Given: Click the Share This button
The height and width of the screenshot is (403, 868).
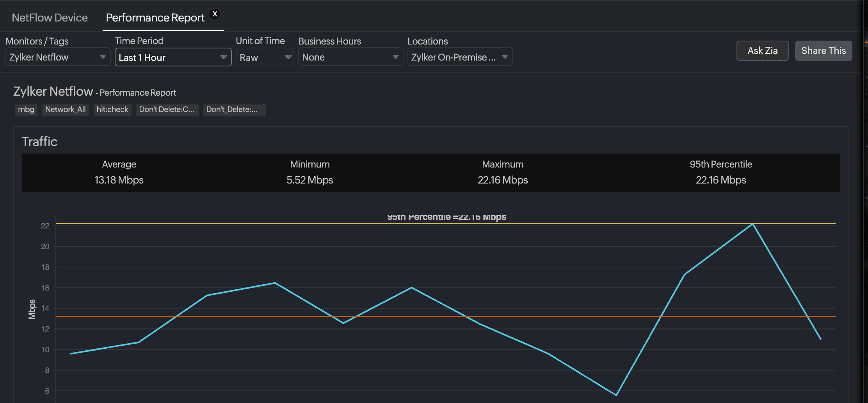Looking at the screenshot, I should point(823,51).
